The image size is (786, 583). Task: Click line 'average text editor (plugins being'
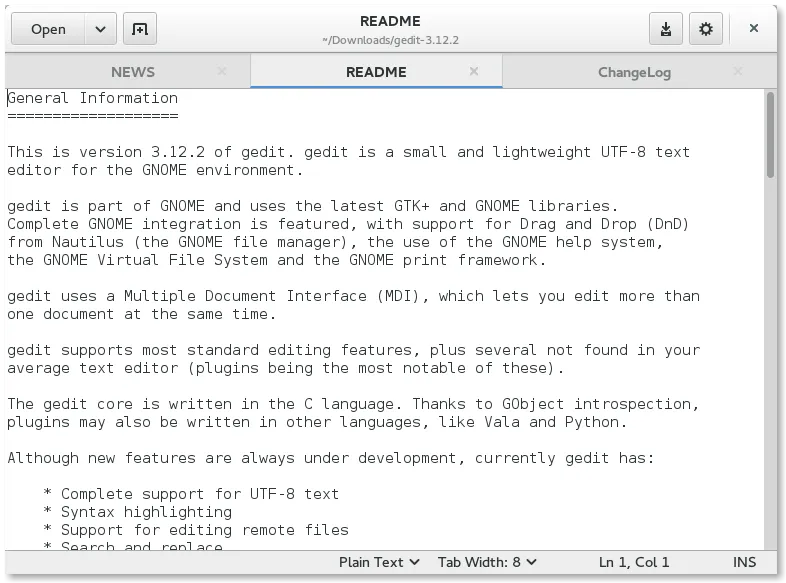point(285,368)
